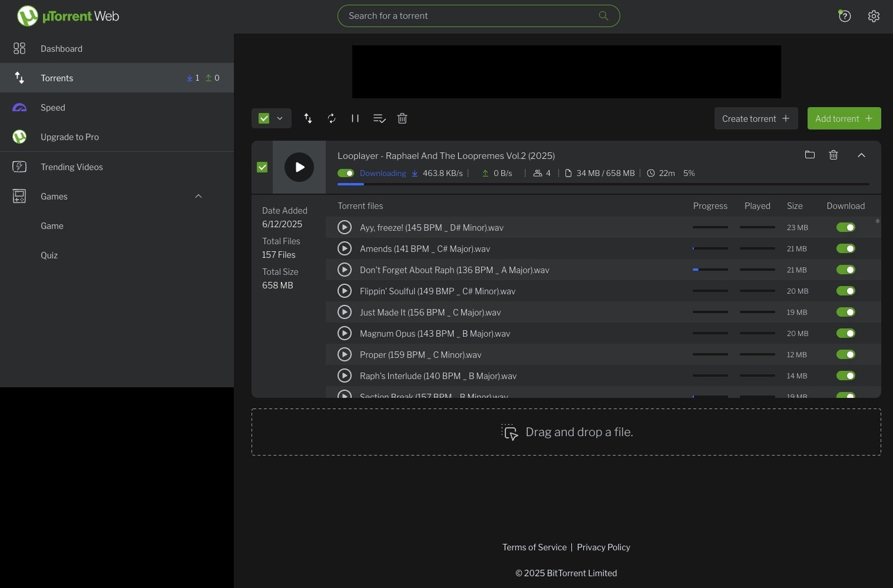Toggle the select-all torrents checkbox
Viewport: 893px width, 588px height.
coord(264,118)
